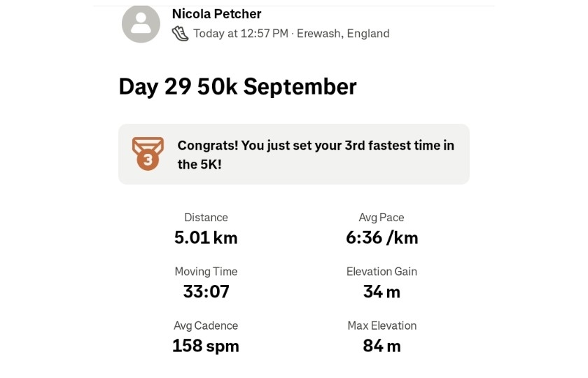Viewport: 588px width, 378px height.
Task: Click the Distance label
Action: [x=206, y=218]
